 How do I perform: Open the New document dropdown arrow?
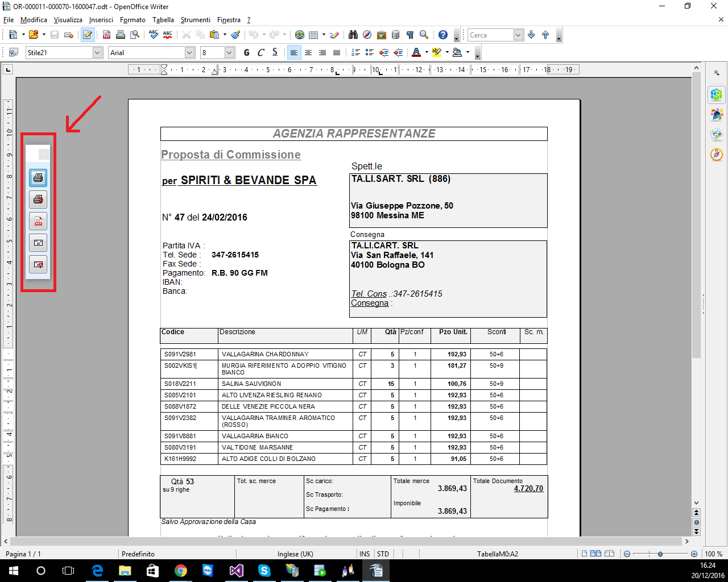point(23,35)
